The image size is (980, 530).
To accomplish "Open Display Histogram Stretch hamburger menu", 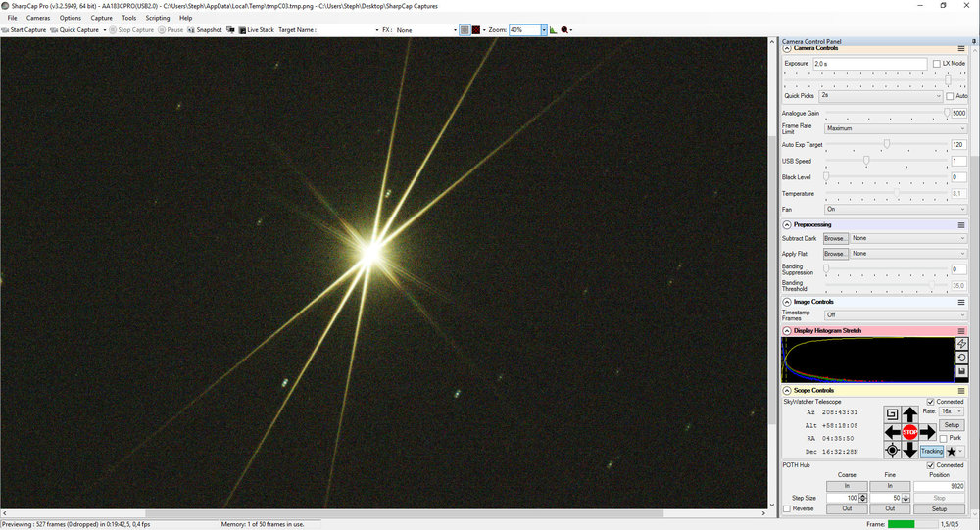I will pyautogui.click(x=961, y=331).
